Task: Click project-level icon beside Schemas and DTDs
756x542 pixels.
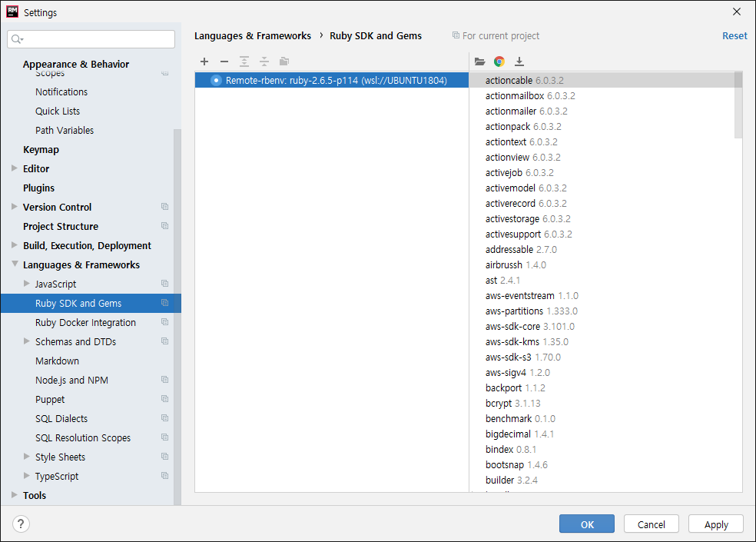Action: 165,341
